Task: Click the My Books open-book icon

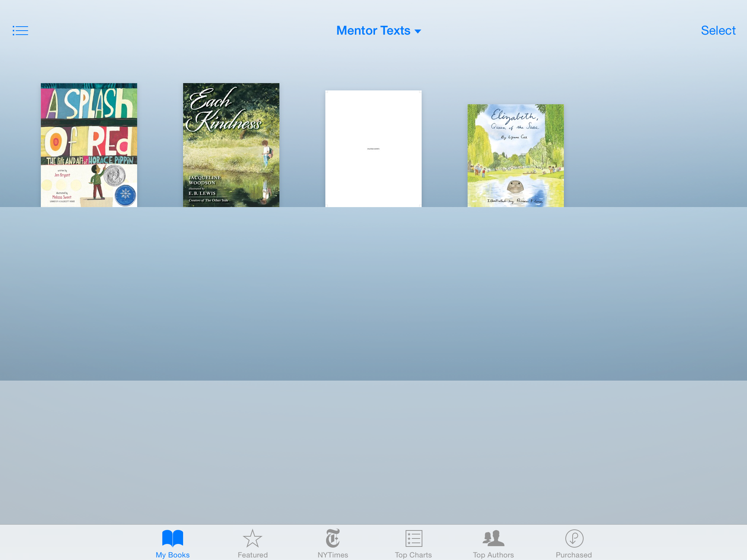Action: point(173,538)
